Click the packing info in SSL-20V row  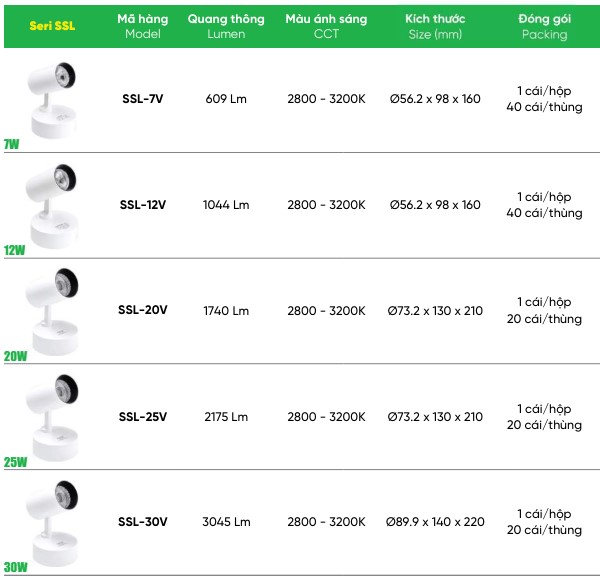click(x=544, y=310)
